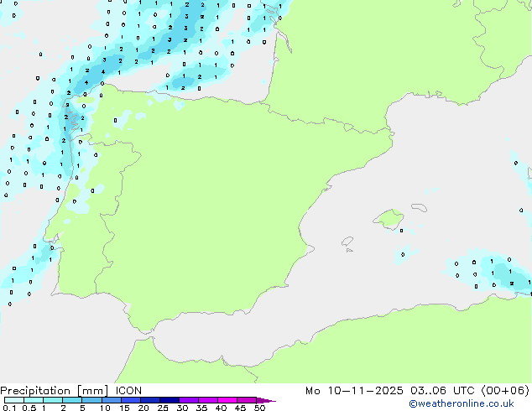Choose the 25–30 mm navy legend swatch
This screenshot has width=532, height=411.
tap(170, 400)
